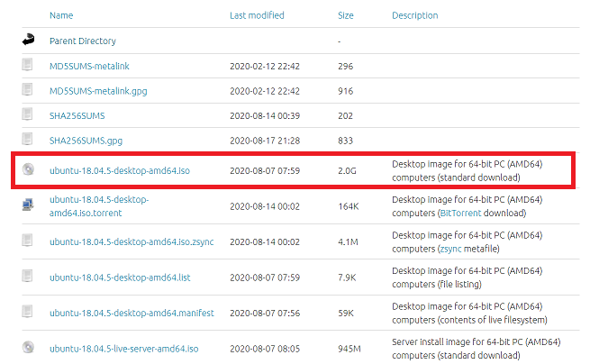Viewport: 590px width, 364px height.
Task: Click the 296 size value for MD5SUMS-metalink
Action: pyautogui.click(x=345, y=67)
